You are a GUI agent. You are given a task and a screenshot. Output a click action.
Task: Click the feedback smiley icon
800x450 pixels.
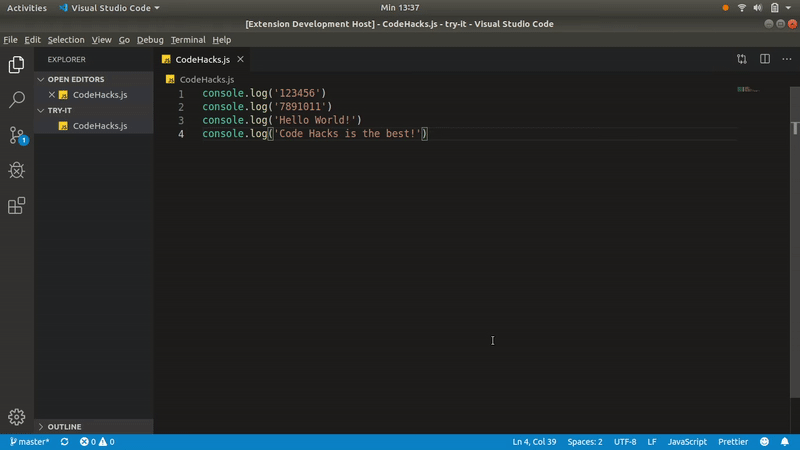(764, 442)
